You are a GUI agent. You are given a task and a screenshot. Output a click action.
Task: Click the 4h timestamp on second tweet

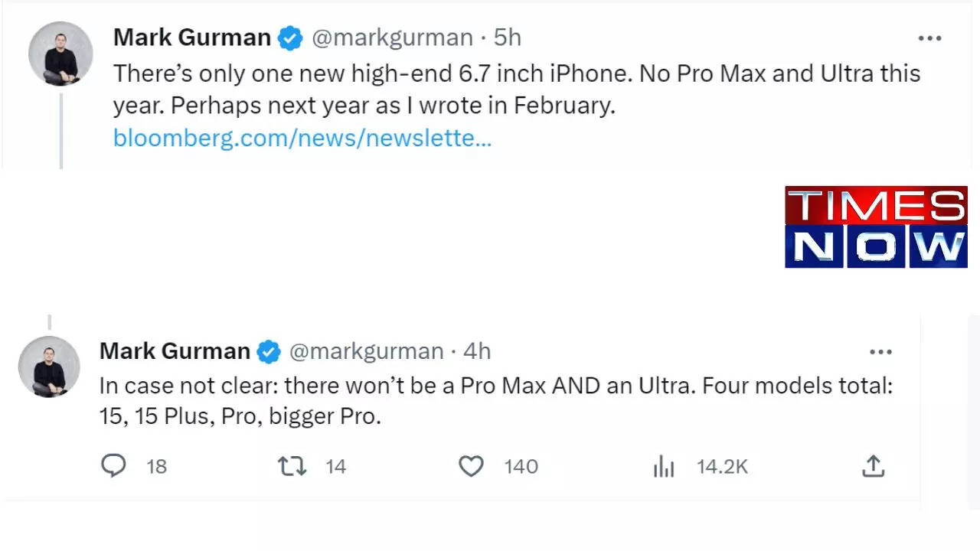coord(477,351)
